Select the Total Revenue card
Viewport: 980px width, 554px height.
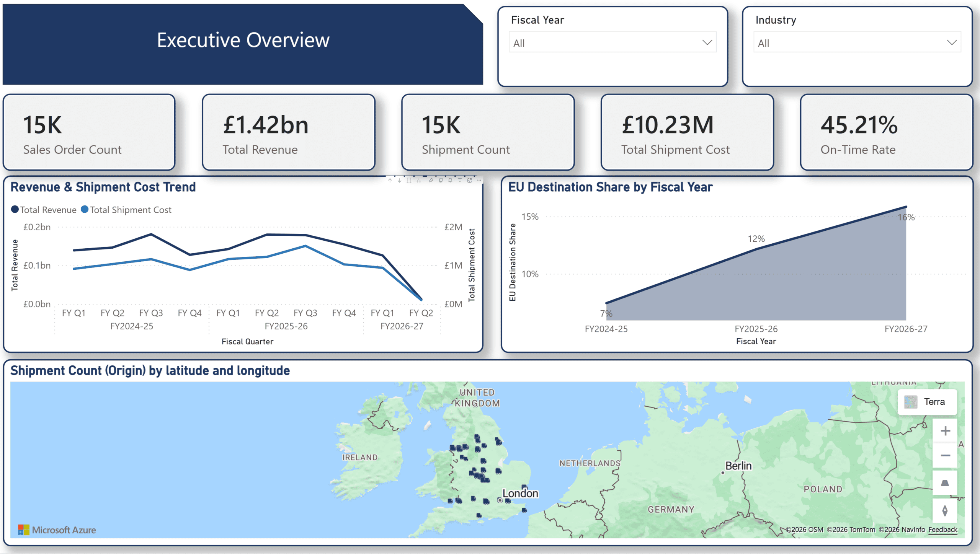pos(289,132)
